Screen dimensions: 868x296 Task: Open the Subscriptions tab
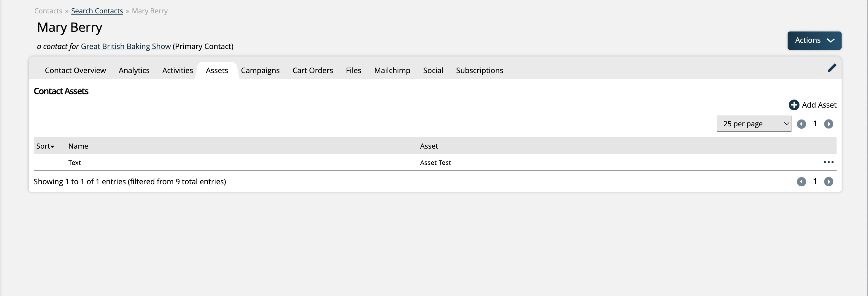point(479,70)
